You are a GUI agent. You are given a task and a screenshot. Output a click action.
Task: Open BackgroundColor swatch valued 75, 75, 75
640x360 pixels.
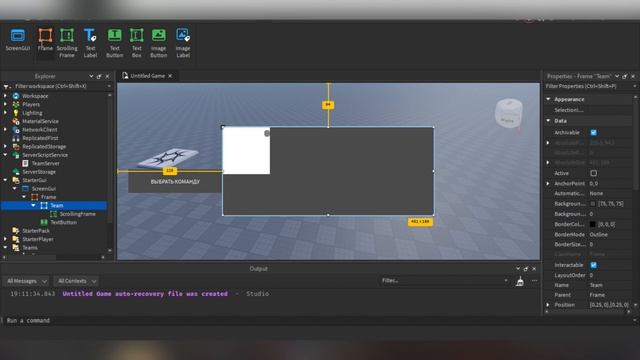[593, 204]
